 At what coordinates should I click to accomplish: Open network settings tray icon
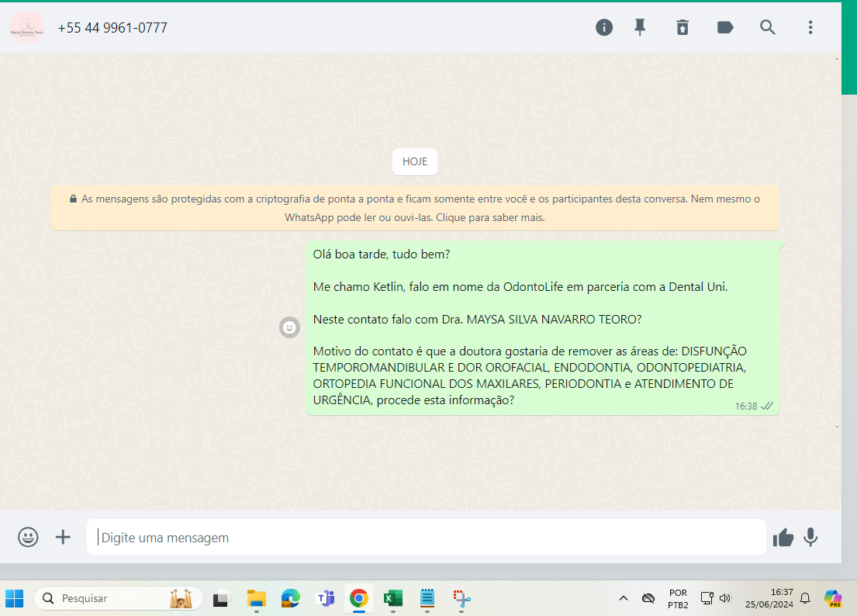(x=707, y=598)
